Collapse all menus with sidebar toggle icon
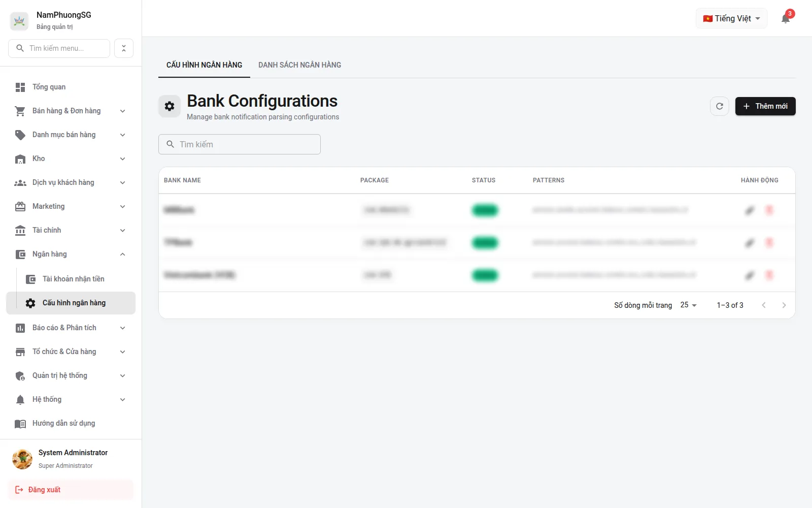This screenshot has width=812, height=508. (124, 48)
